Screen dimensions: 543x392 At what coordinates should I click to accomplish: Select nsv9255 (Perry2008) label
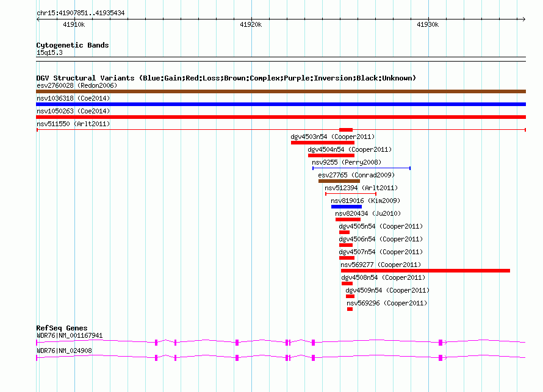tap(347, 162)
